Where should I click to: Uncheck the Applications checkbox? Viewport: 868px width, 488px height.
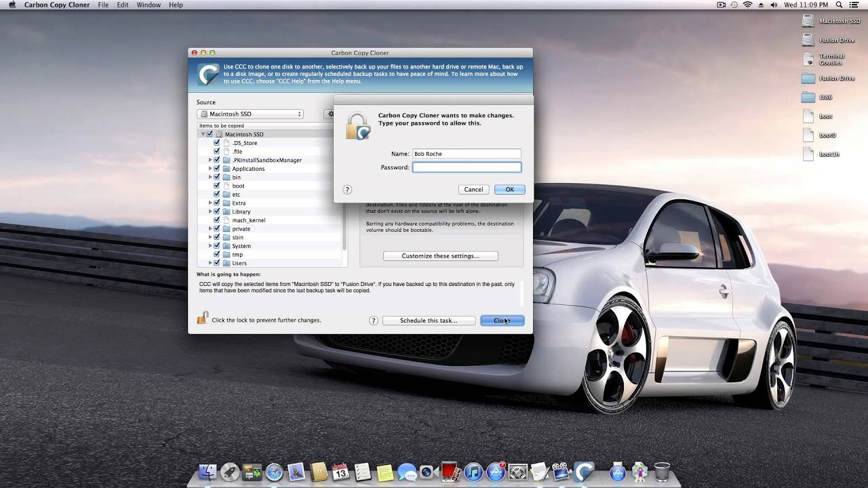click(217, 169)
